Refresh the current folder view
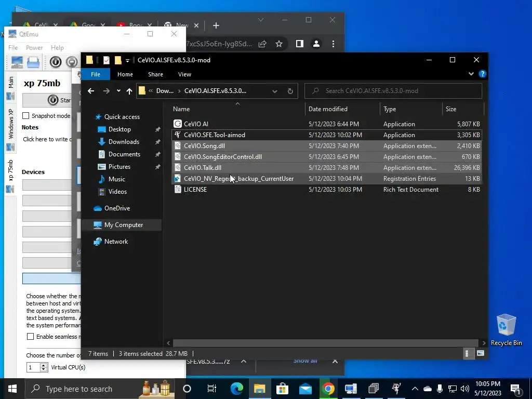This screenshot has height=399, width=532. pos(290,91)
